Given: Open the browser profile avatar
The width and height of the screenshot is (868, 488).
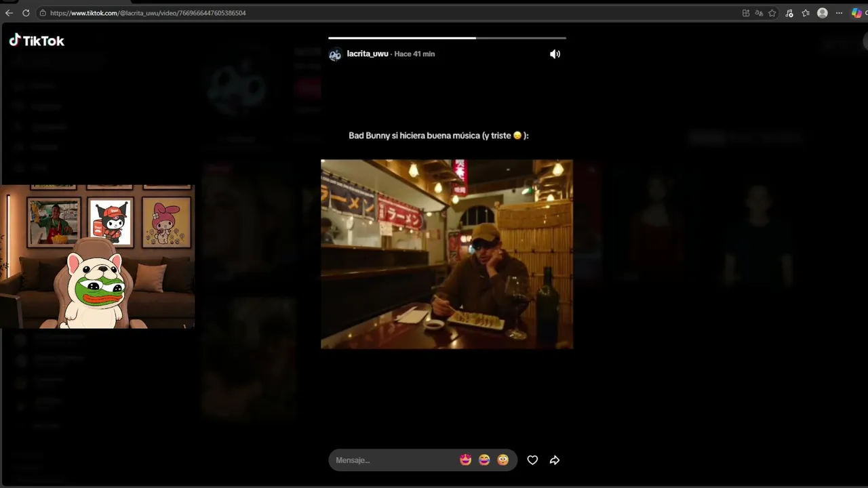Looking at the screenshot, I should click(823, 13).
